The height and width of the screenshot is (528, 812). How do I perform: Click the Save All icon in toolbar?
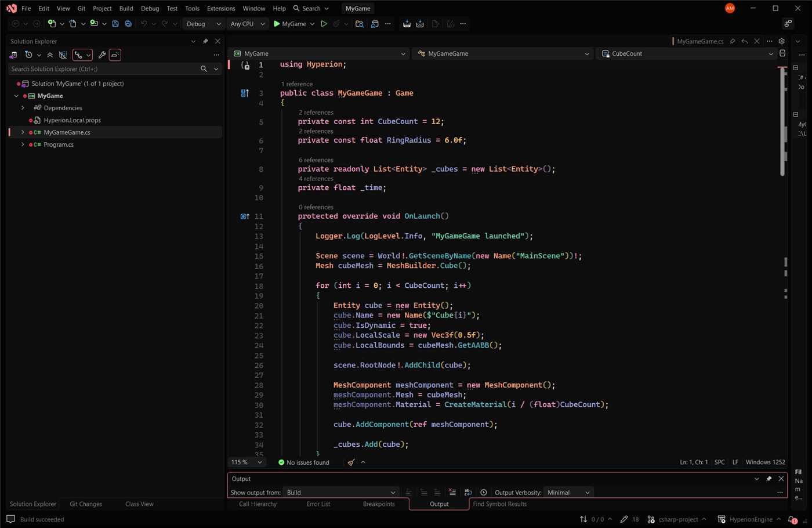pos(128,24)
